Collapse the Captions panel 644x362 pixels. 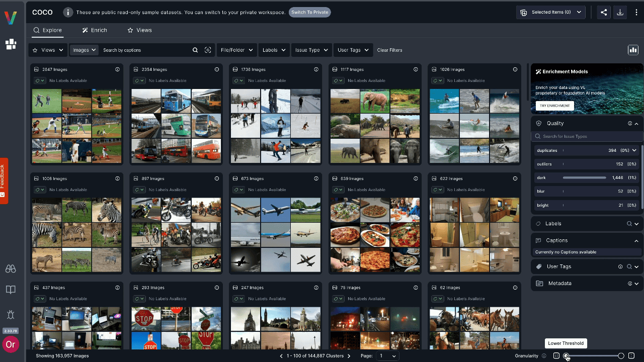[636, 241]
